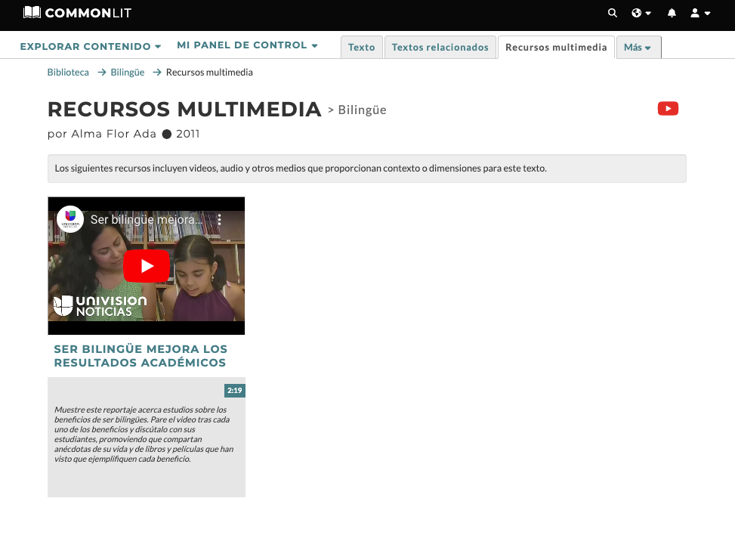
Task: Click the 'Recursos multimedia' breadcrumb text
Action: (x=209, y=73)
